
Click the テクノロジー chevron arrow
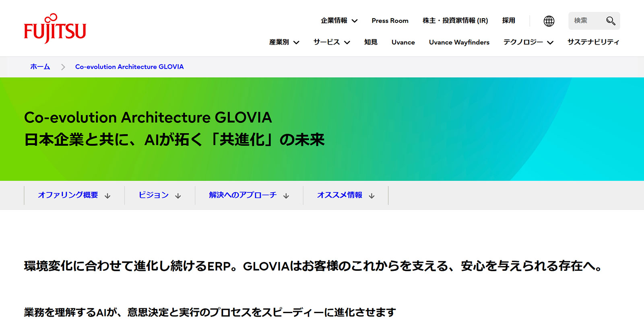click(550, 43)
